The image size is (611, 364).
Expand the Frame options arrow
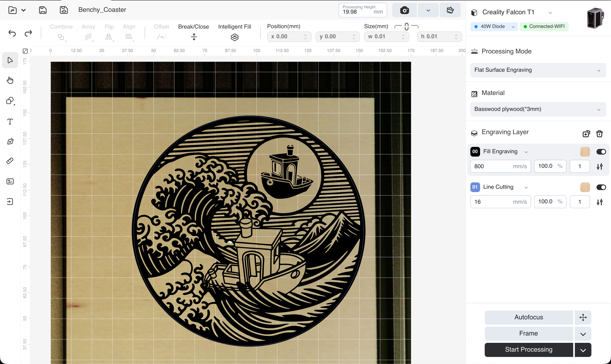pyautogui.click(x=583, y=334)
